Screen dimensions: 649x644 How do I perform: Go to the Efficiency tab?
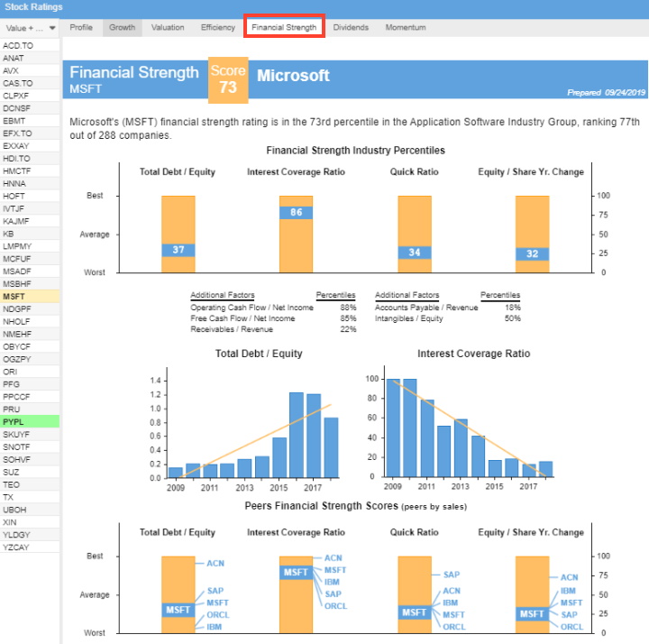pos(218,28)
